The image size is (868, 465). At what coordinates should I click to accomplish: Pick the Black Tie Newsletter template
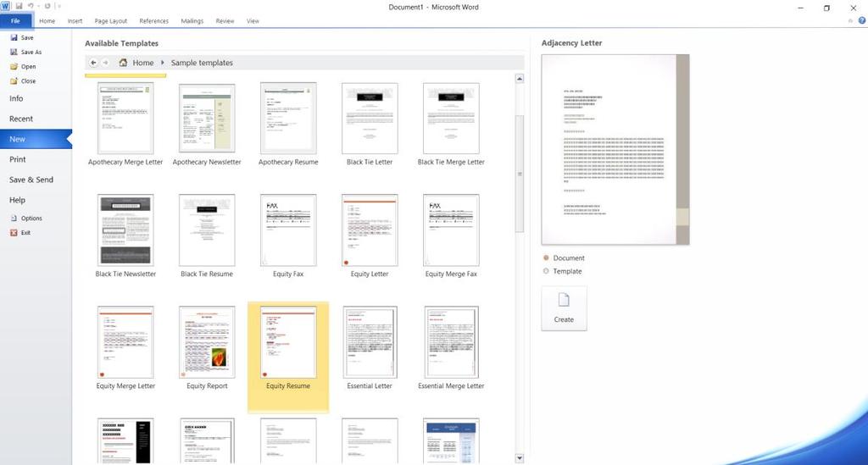(125, 236)
